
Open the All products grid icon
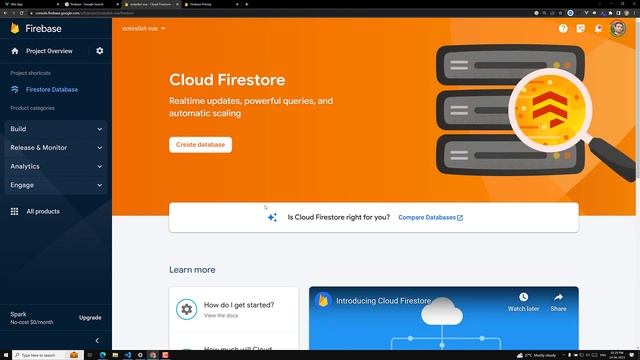[14, 211]
